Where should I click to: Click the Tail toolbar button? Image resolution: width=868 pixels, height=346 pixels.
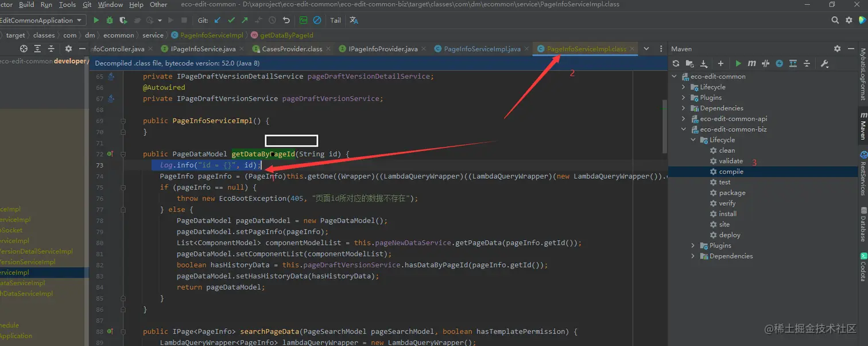(x=335, y=20)
